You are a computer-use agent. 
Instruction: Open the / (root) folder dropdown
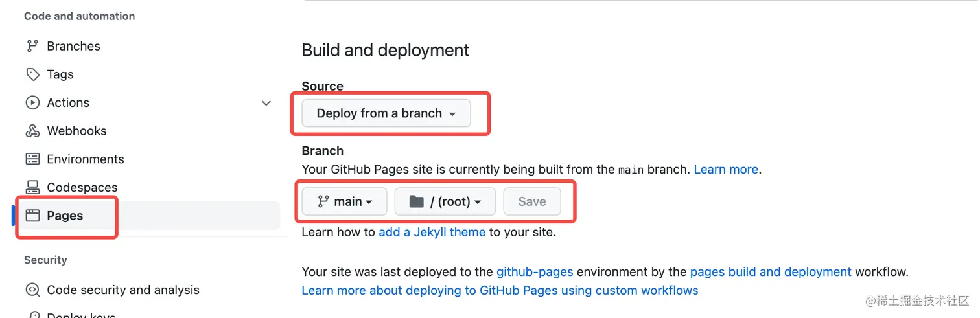point(445,201)
